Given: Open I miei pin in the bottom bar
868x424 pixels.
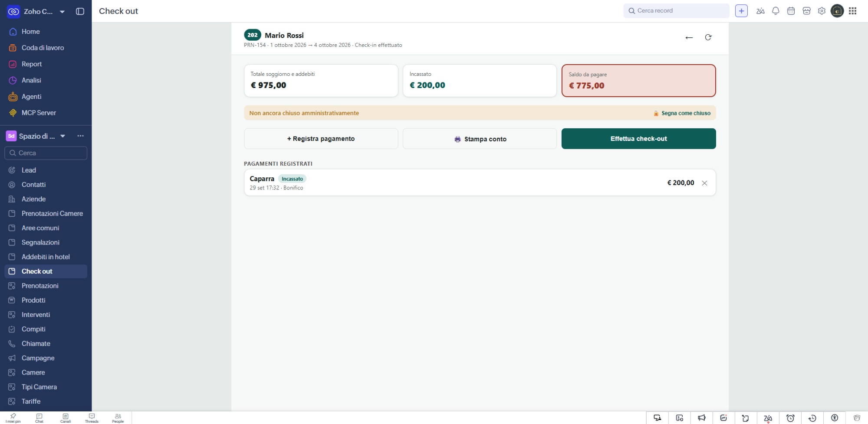Looking at the screenshot, I should pos(13,418).
